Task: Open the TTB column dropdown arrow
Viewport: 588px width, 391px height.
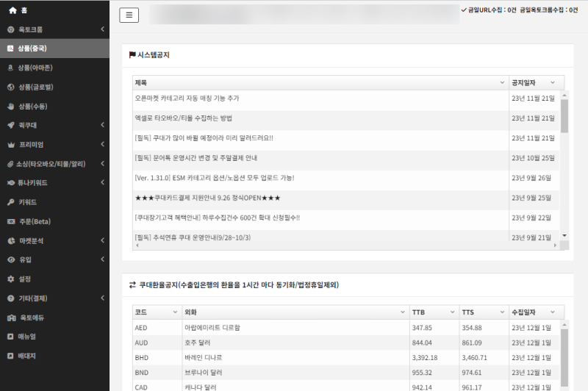Action: (452, 312)
